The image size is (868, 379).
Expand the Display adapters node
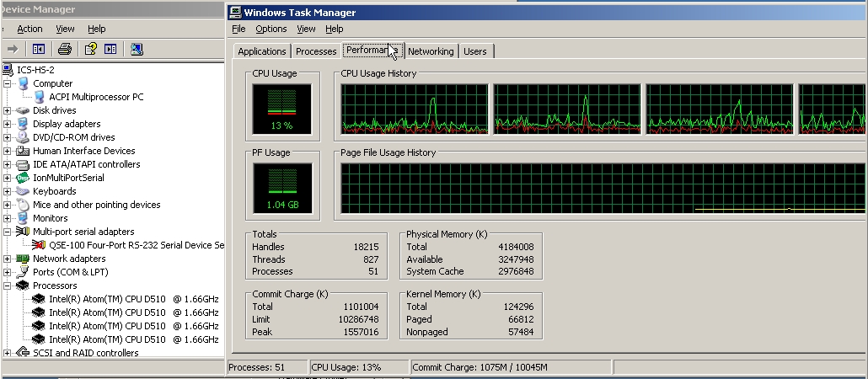pos(7,124)
